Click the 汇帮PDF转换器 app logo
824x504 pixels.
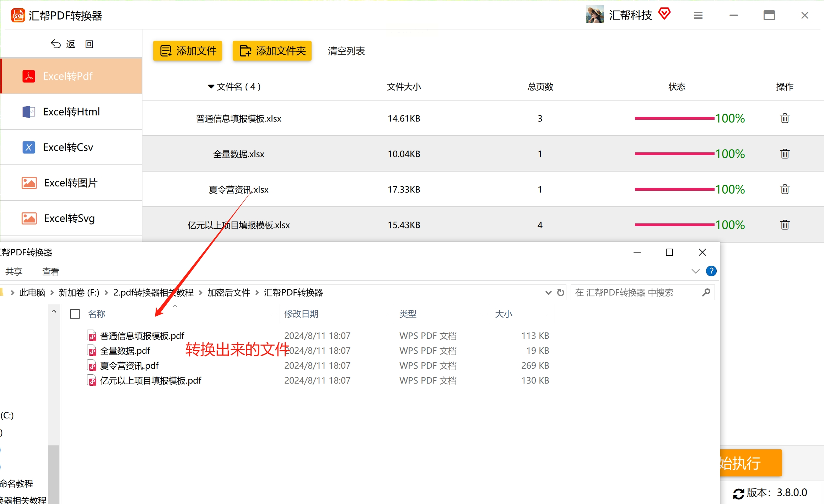tap(18, 15)
